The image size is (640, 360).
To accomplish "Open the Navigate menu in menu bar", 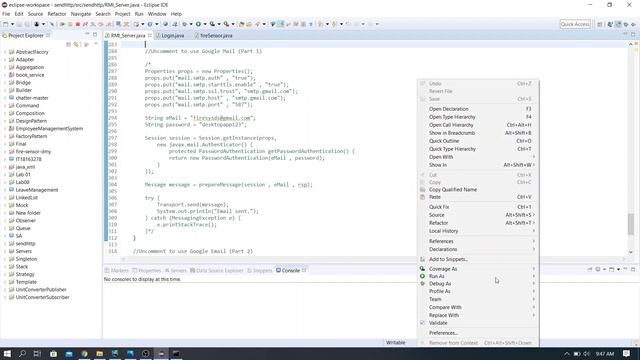I will [x=81, y=14].
